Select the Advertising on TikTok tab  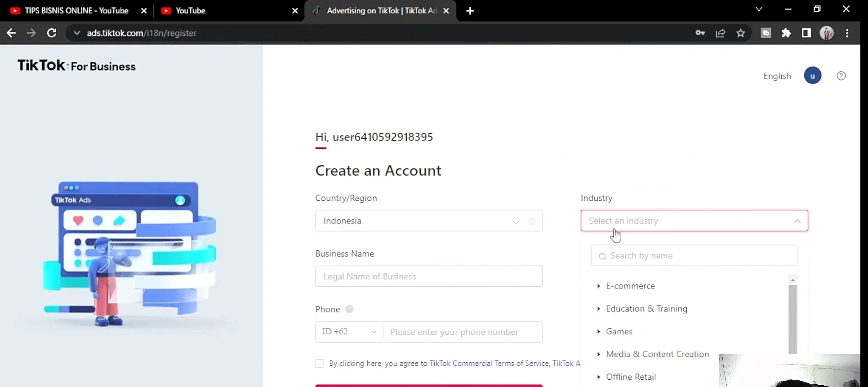381,11
